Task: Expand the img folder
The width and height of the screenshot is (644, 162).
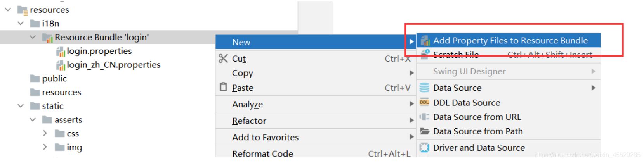Action: coord(45,147)
